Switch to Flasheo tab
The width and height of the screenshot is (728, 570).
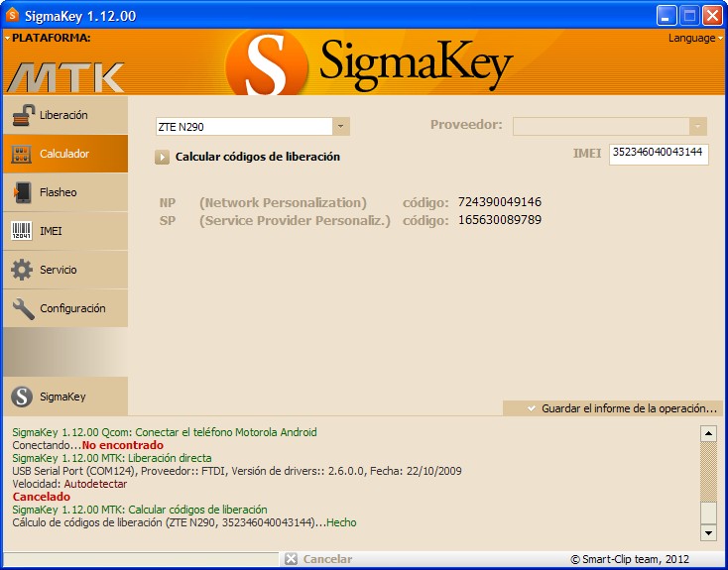point(65,192)
